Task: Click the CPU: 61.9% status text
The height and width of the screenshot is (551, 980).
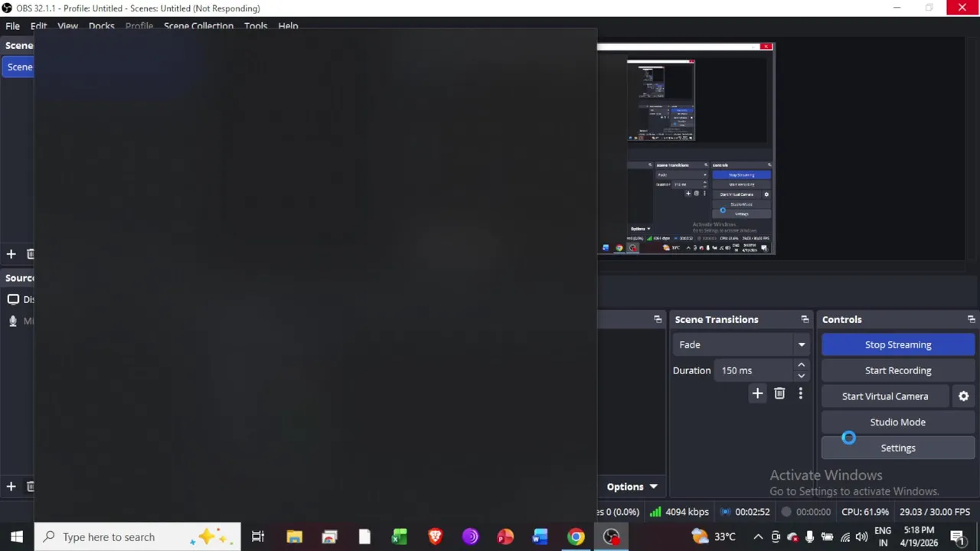Action: pos(865,512)
